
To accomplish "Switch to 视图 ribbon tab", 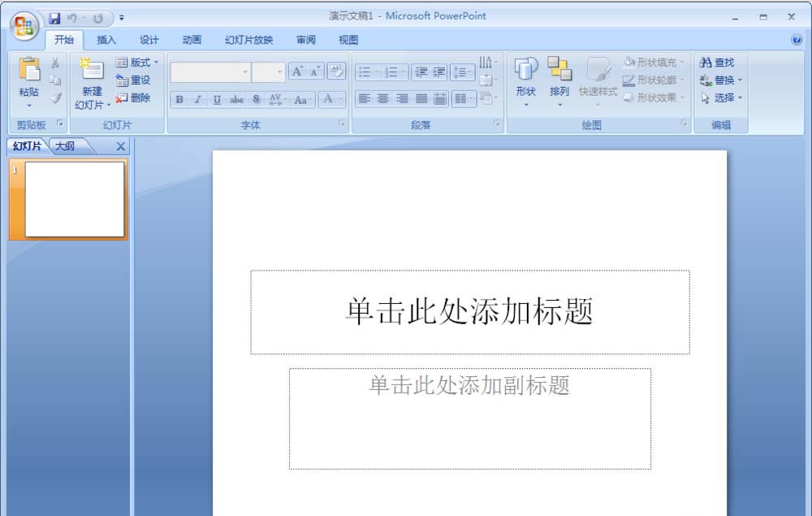I will 348,40.
